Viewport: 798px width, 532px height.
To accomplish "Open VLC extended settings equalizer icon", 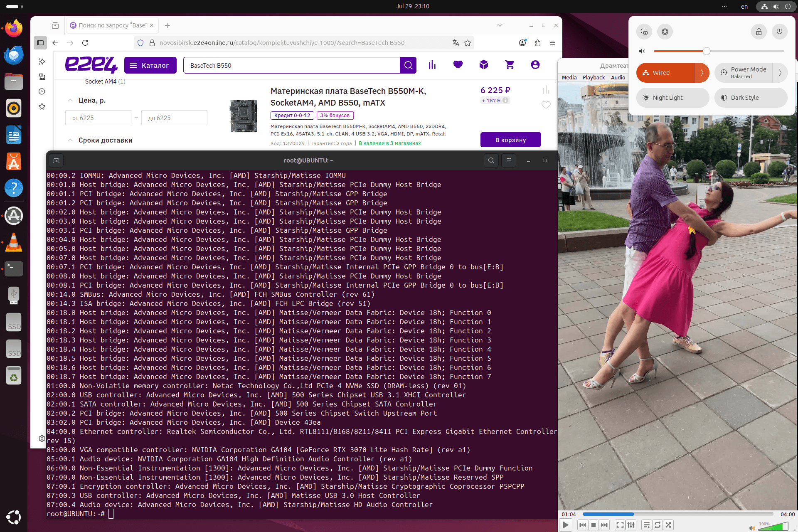I will point(631,525).
